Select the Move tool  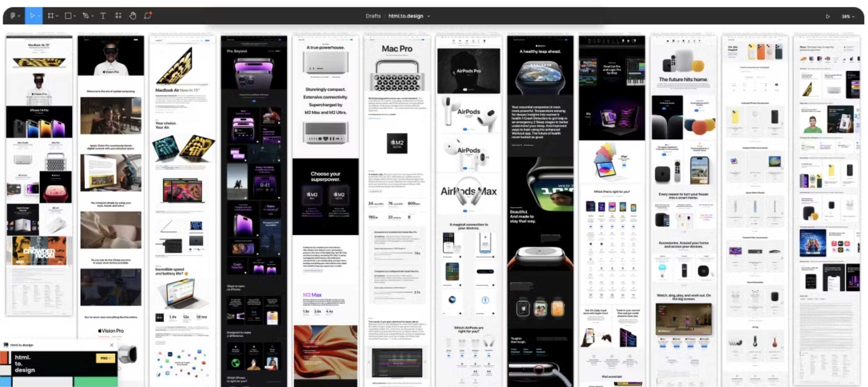point(32,16)
